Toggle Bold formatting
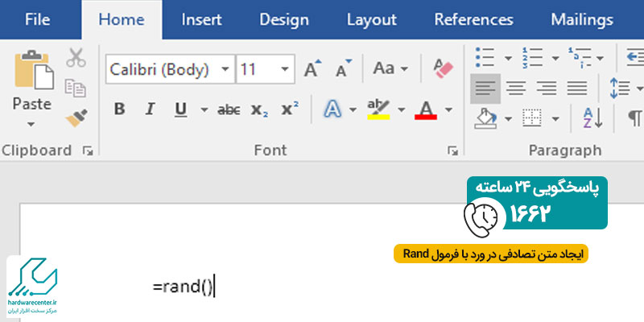This screenshot has width=644, height=322. point(119,109)
